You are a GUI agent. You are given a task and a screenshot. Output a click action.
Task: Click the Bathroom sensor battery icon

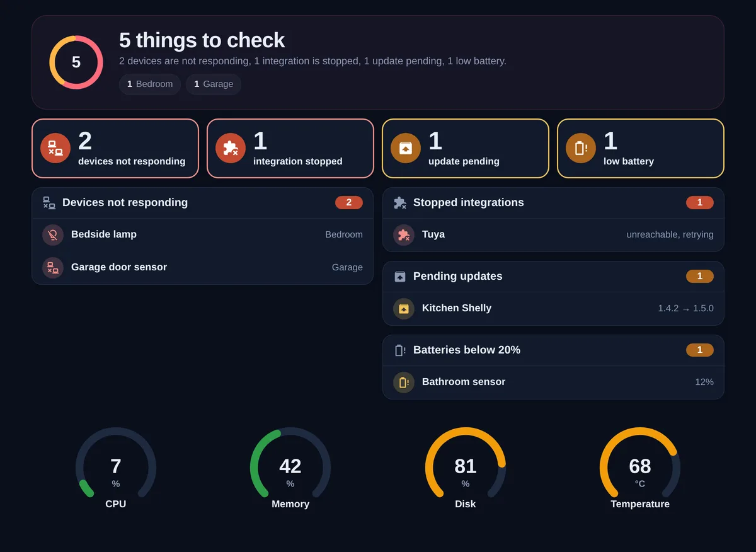pos(404,382)
